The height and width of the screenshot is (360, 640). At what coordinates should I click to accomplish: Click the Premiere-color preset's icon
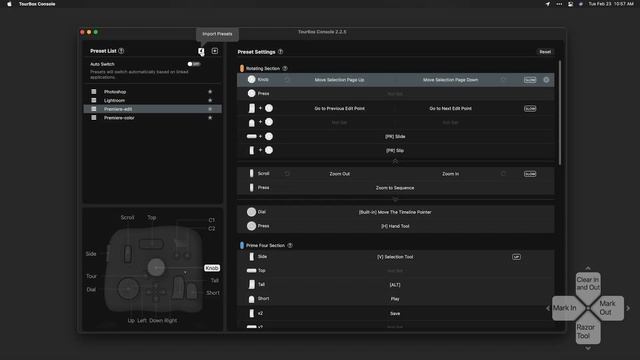(x=94, y=118)
